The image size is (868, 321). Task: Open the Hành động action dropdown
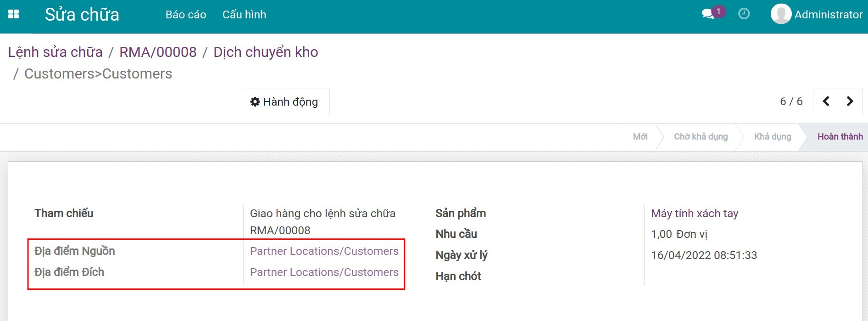click(285, 102)
